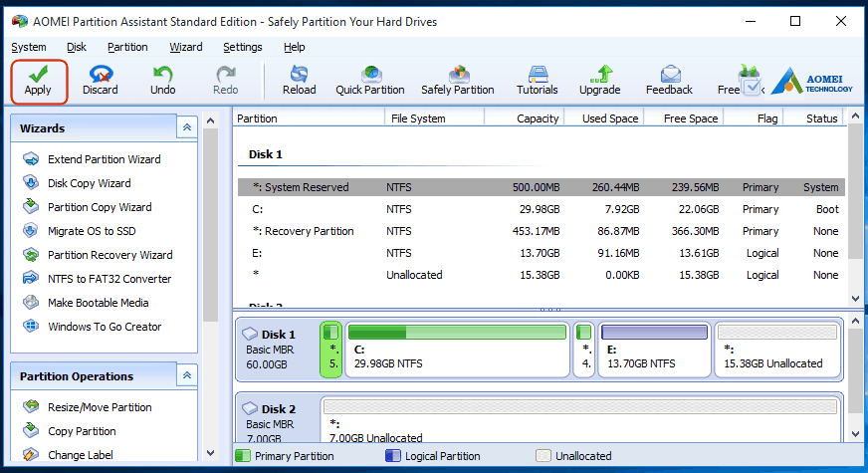Viewport: 868px width, 473px height.
Task: Sort by File System column header
Action: [435, 118]
